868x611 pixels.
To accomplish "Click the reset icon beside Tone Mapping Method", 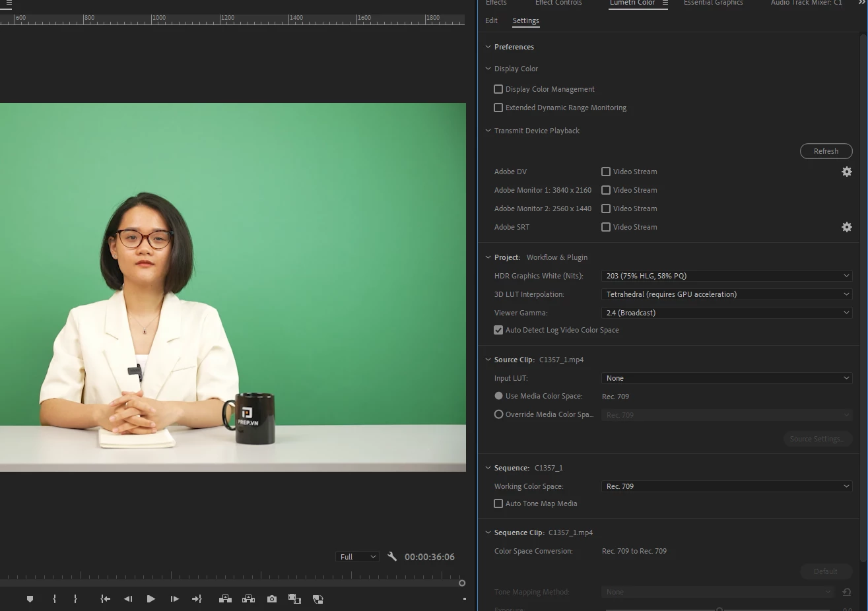I will [847, 592].
